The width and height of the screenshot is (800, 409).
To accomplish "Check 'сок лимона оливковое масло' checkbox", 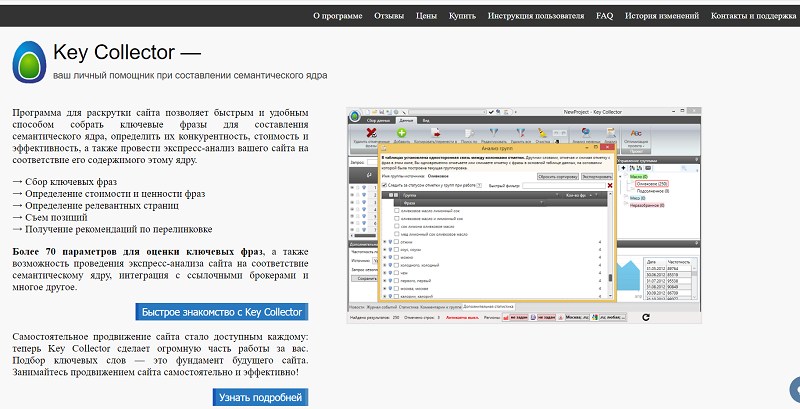I will [x=396, y=226].
